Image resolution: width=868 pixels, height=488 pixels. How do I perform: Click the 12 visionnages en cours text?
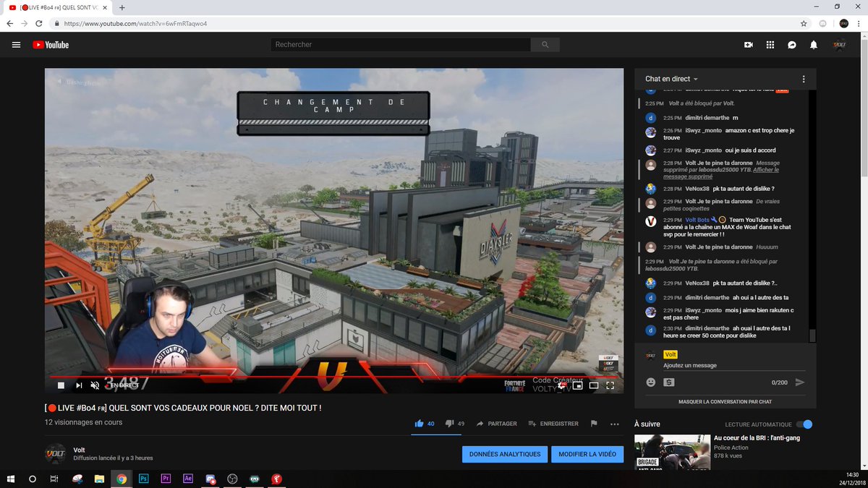pyautogui.click(x=83, y=422)
